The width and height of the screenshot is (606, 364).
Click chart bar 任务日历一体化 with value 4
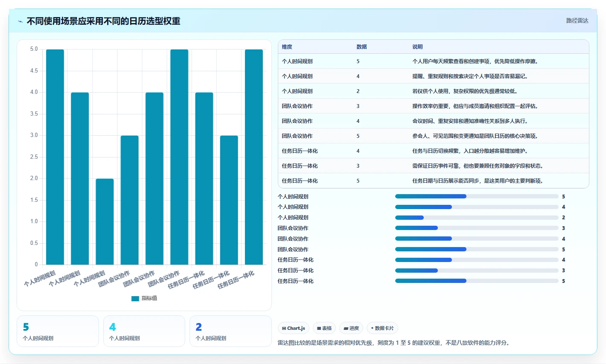pos(204,178)
